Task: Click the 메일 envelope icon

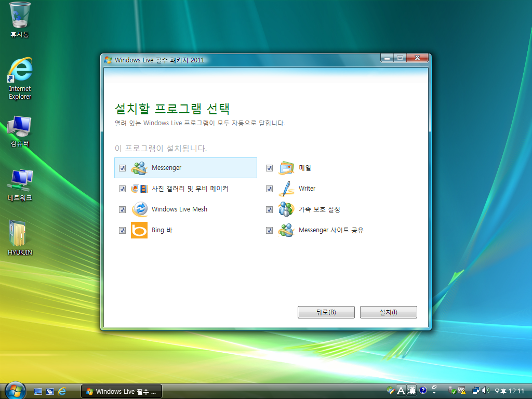Action: pos(286,168)
